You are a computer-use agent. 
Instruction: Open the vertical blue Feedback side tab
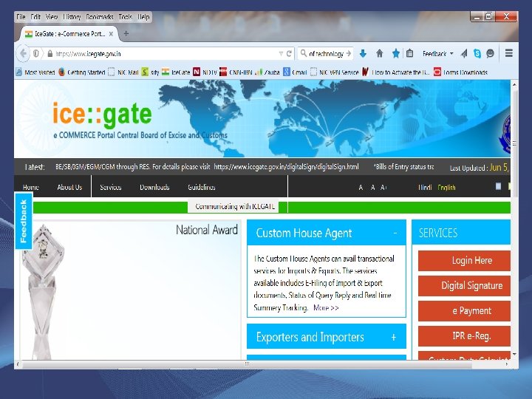[x=24, y=221]
